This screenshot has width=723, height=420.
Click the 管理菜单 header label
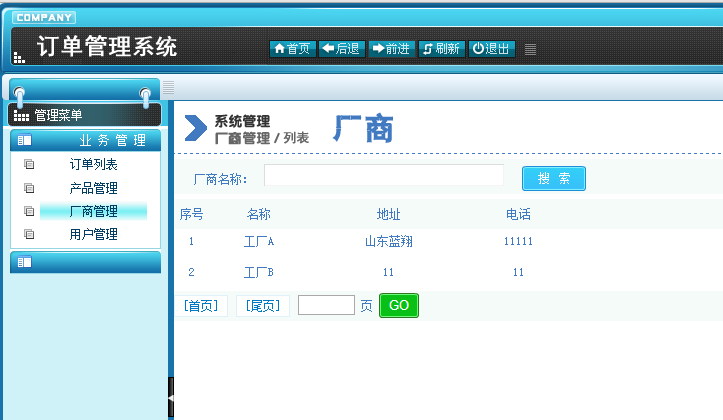[59, 115]
